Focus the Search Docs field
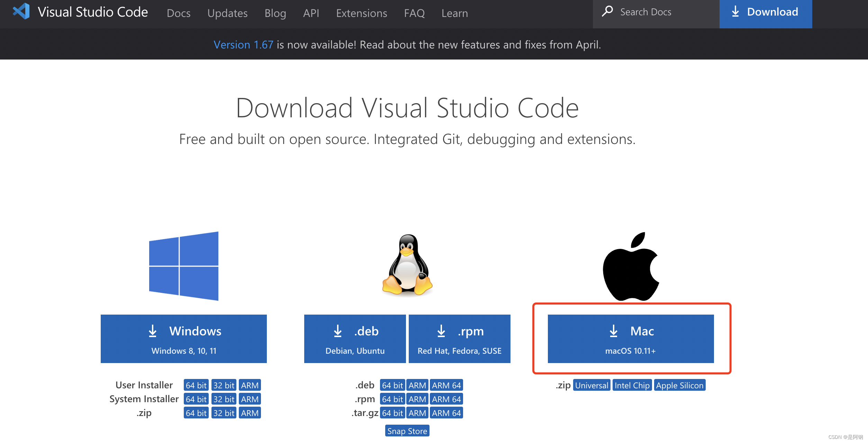 (x=656, y=14)
